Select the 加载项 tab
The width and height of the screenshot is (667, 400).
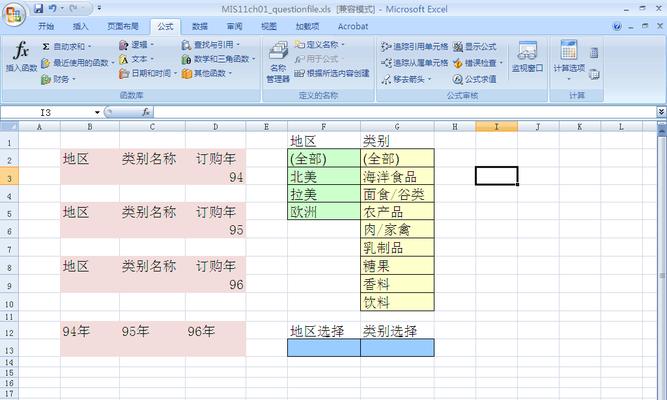[x=307, y=26]
